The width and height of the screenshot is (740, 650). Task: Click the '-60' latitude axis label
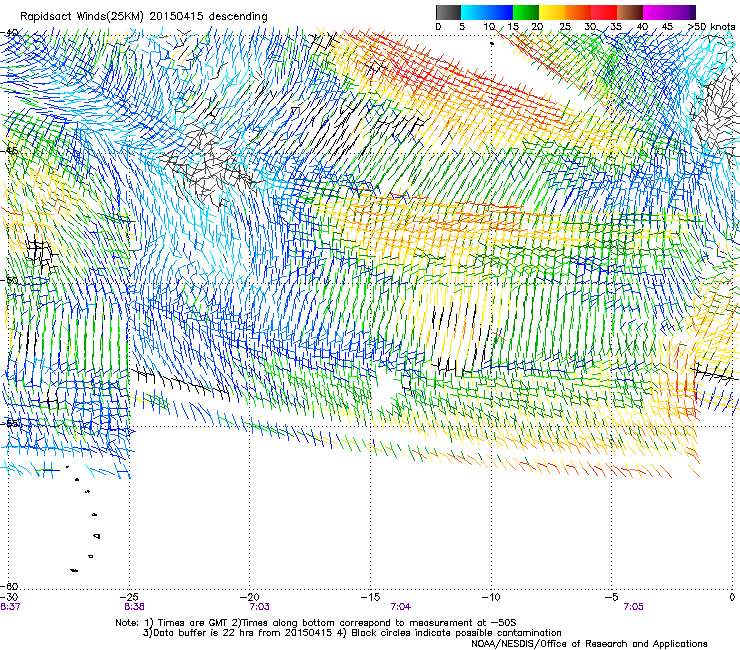coord(9,586)
